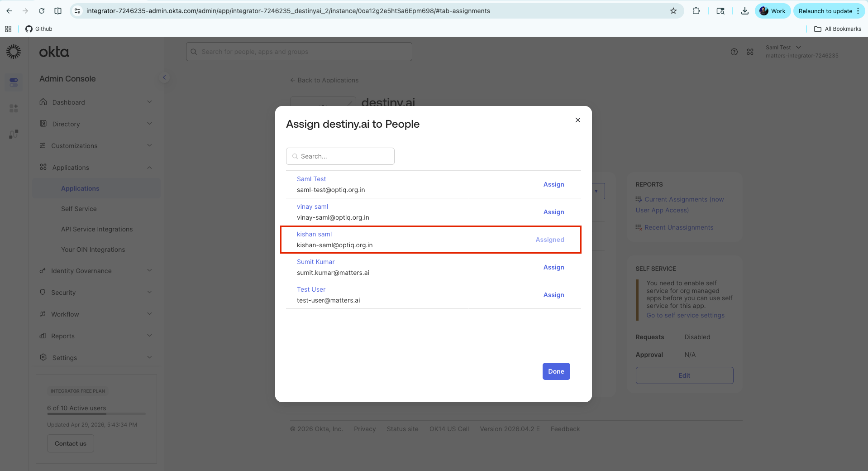
Task: View site information icon in address bar
Action: (77, 11)
